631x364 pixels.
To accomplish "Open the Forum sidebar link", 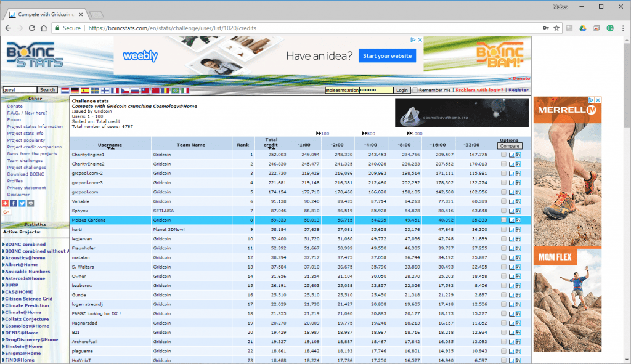I will click(14, 120).
